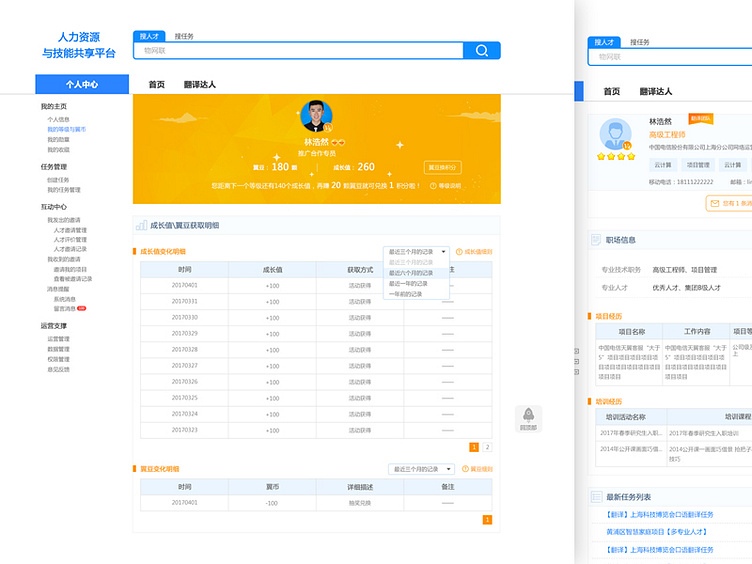This screenshot has height=564, width=752.
Task: Switch to 搜人才 search tab in left window
Action: click(149, 36)
